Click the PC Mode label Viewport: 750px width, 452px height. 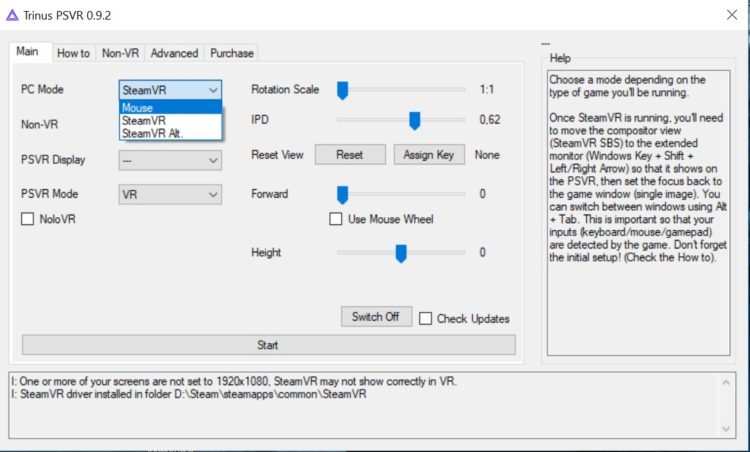[42, 89]
